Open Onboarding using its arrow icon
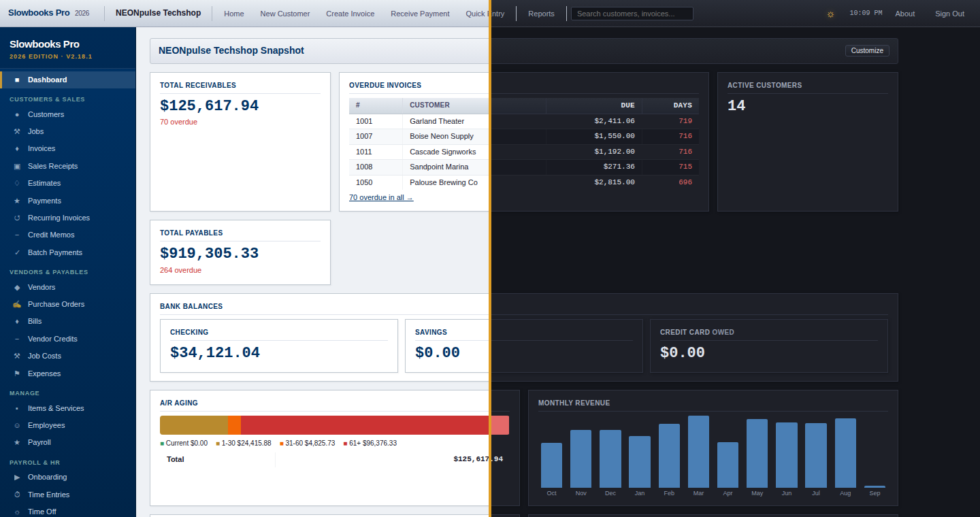Image resolution: width=980 pixels, height=517 pixels. point(17,477)
